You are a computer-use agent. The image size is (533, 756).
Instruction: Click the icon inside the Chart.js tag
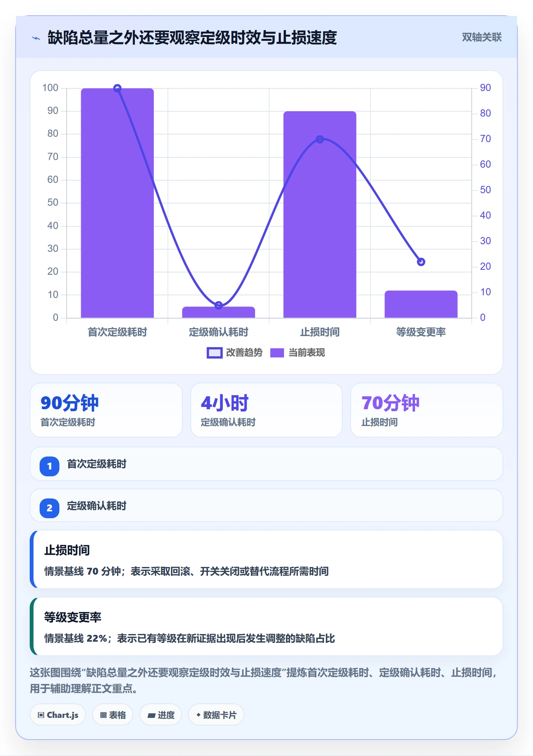41,715
